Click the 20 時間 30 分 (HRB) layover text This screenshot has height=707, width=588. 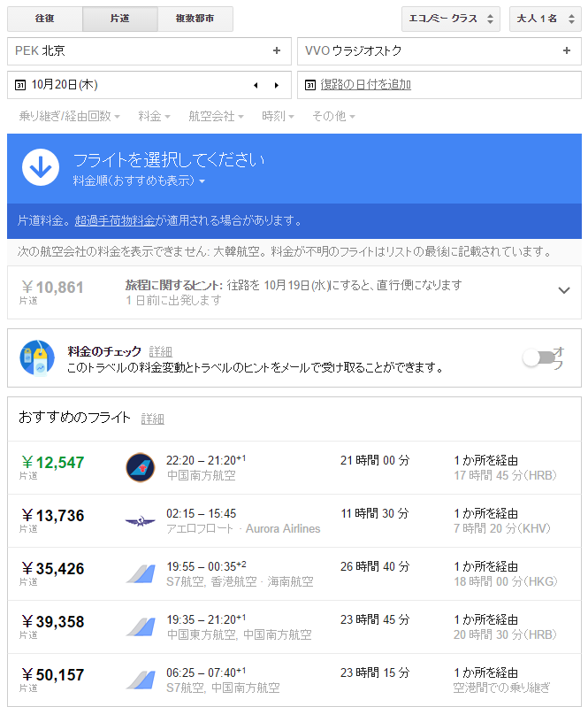[x=505, y=634]
